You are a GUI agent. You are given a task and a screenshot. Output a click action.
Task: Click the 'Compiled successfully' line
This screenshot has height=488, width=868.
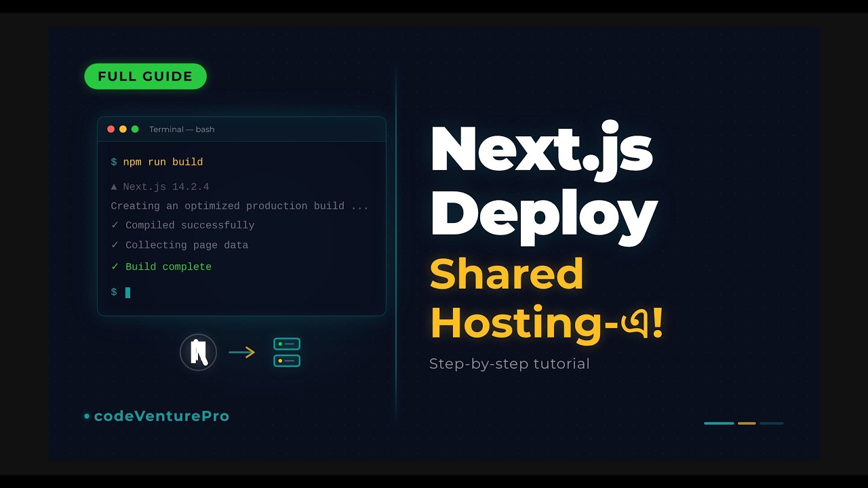pos(182,225)
